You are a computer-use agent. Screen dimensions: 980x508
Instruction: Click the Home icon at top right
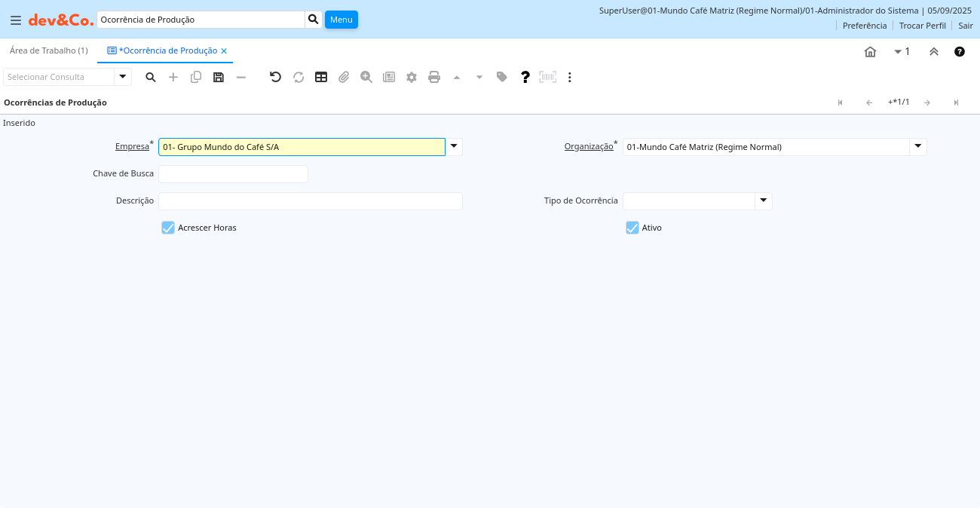(x=870, y=51)
